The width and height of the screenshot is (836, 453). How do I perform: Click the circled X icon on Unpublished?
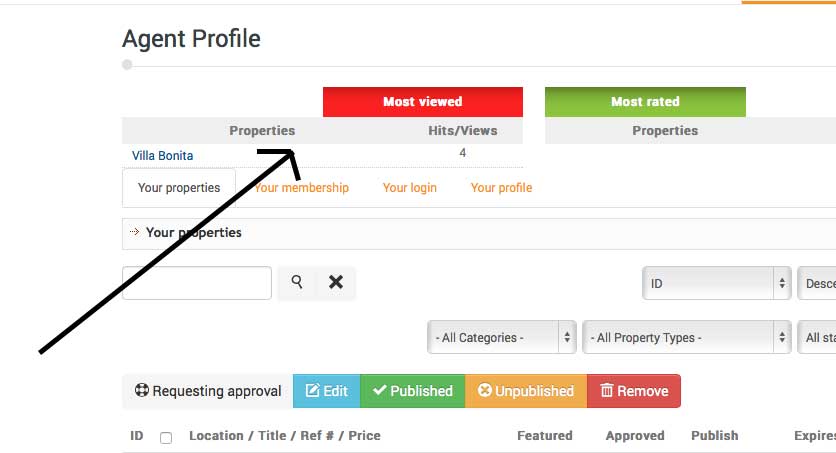click(485, 390)
